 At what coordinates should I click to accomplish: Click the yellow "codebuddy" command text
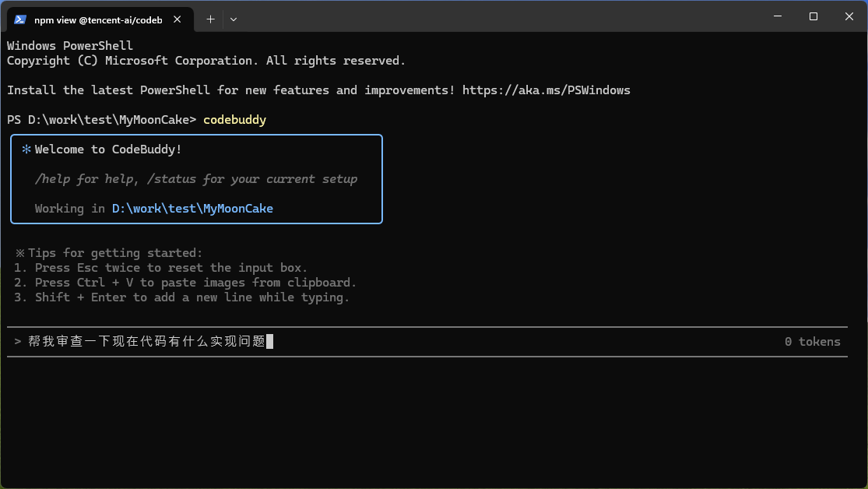point(234,120)
